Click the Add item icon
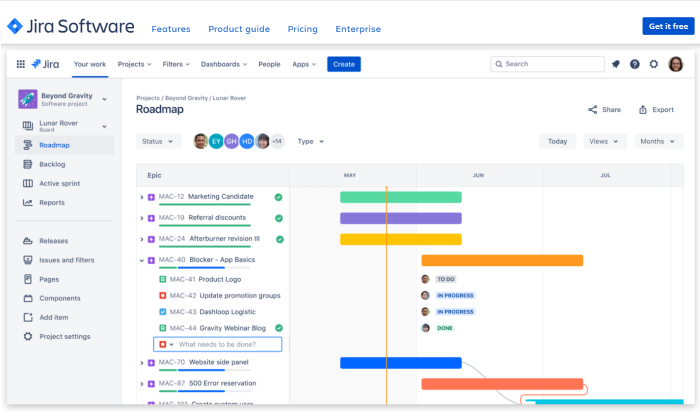 coord(28,317)
